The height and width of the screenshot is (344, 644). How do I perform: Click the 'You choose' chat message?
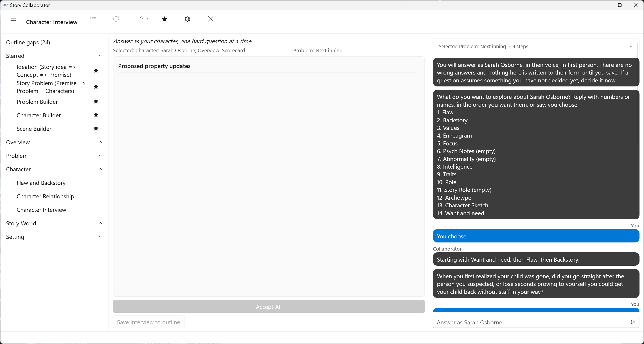tap(536, 236)
